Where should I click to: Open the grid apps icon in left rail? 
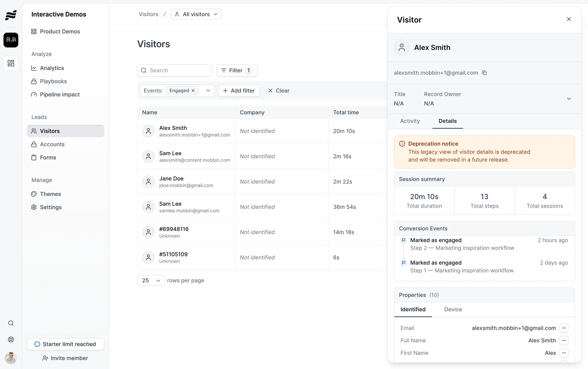(x=11, y=63)
